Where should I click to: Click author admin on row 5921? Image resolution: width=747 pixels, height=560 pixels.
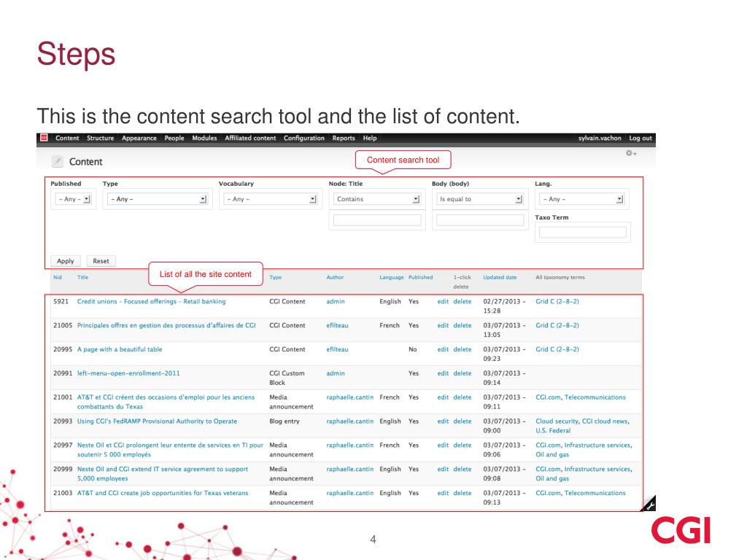[336, 301]
